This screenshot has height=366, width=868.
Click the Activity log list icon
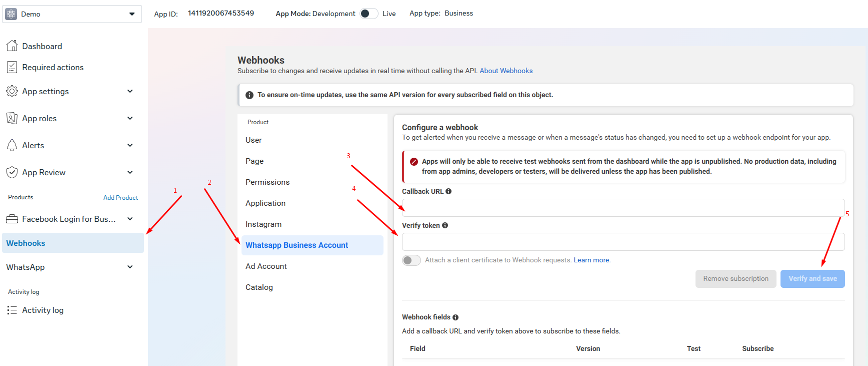coord(12,310)
